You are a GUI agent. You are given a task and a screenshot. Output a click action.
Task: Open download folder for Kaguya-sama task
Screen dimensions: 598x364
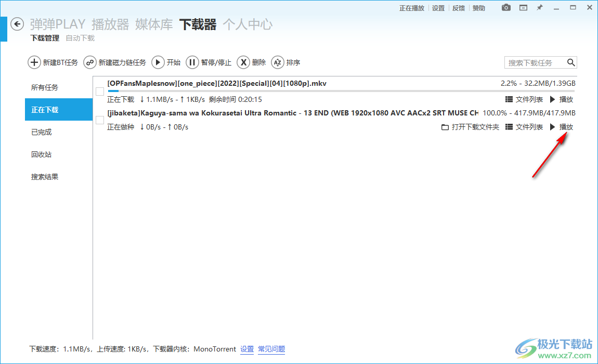[470, 127]
